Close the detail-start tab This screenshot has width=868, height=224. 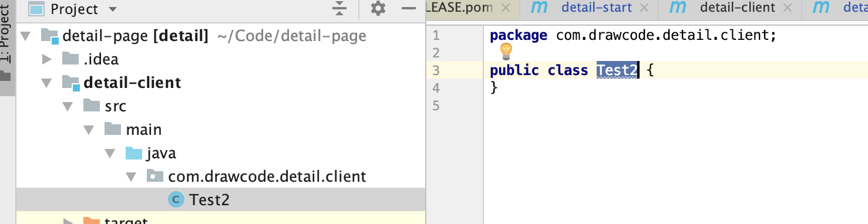pyautogui.click(x=644, y=8)
